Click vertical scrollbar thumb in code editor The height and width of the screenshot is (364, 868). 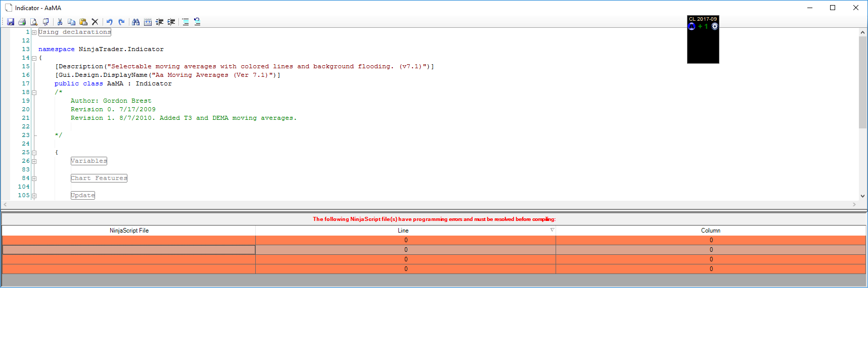(x=862, y=82)
